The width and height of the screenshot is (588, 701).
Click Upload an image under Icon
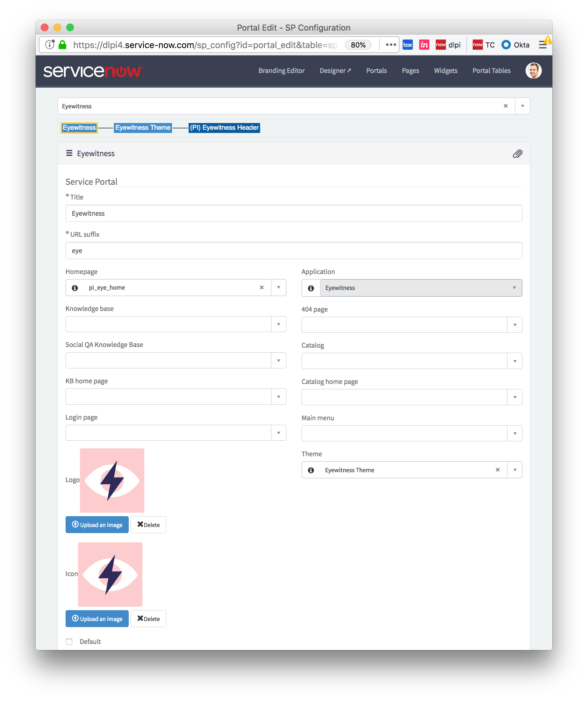tap(97, 619)
